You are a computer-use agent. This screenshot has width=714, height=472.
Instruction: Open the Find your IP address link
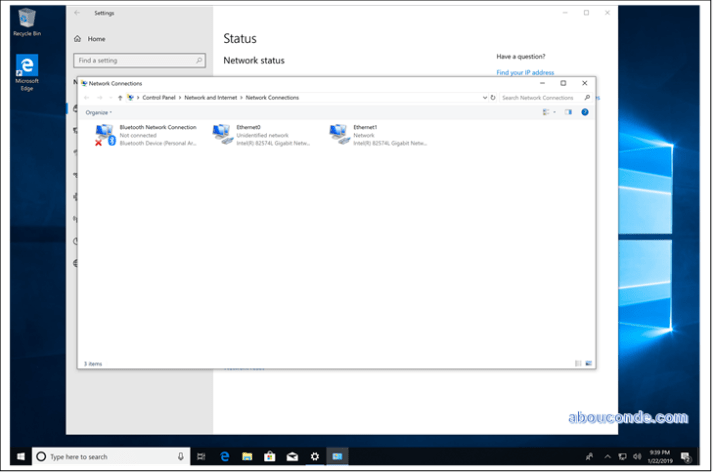click(525, 72)
